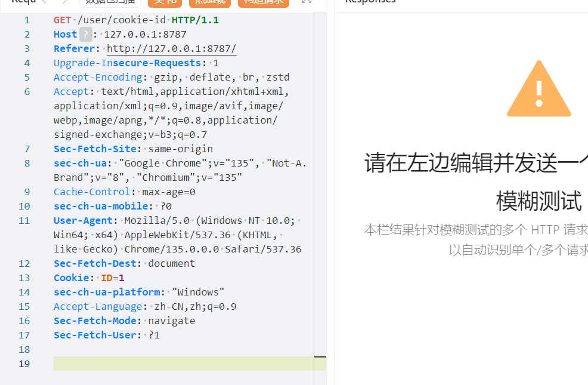Click the GET method keyword
The height and width of the screenshot is (385, 588).
(62, 20)
